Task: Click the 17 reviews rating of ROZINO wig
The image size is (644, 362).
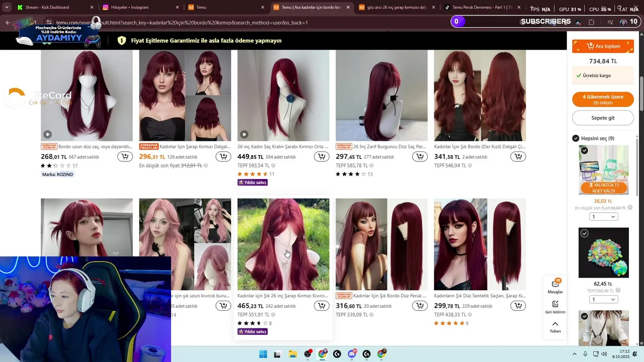Action: pos(59,165)
